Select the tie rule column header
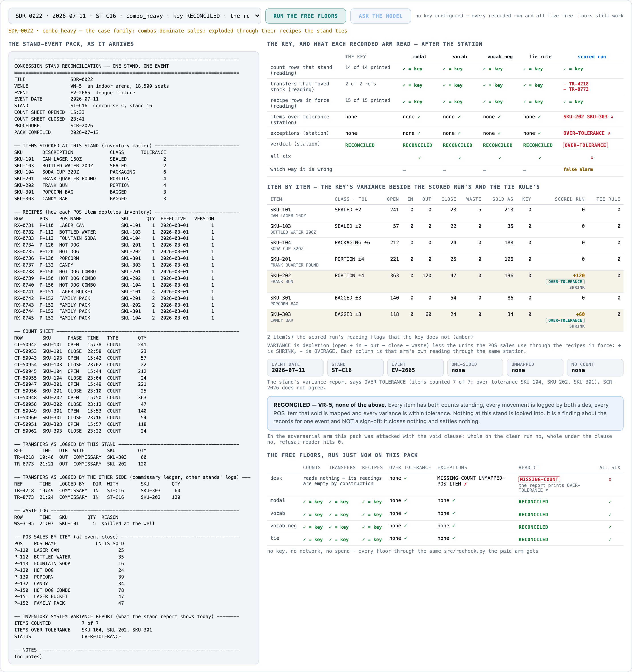The height and width of the screenshot is (672, 632). (x=540, y=57)
